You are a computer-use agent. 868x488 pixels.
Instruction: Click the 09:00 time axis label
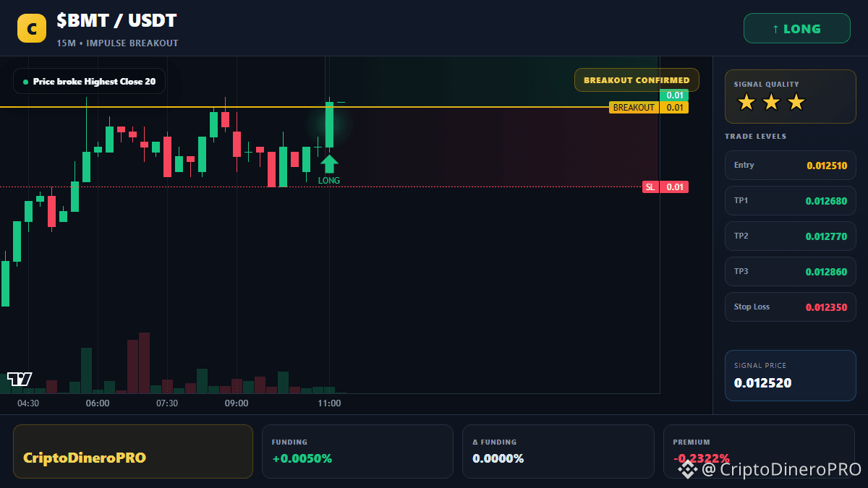(237, 403)
